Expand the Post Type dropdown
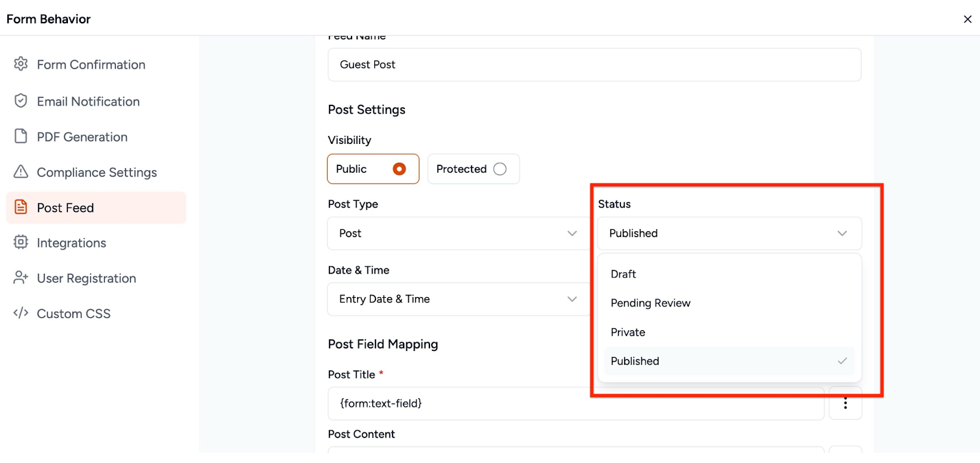Image resolution: width=980 pixels, height=463 pixels. click(458, 233)
